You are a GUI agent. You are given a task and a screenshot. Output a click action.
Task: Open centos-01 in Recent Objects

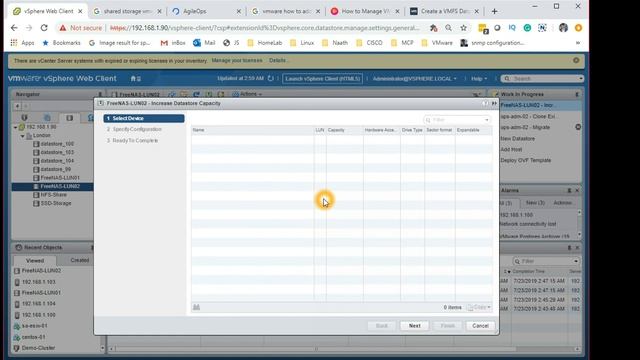coord(33,337)
